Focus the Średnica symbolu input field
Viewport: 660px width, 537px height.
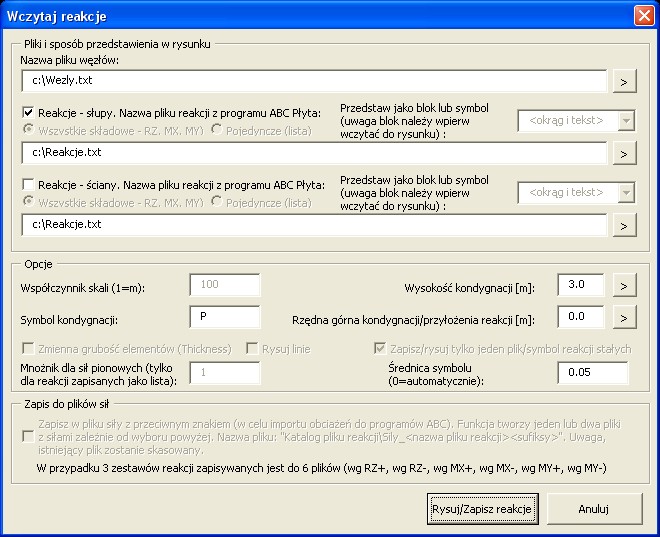click(x=592, y=373)
